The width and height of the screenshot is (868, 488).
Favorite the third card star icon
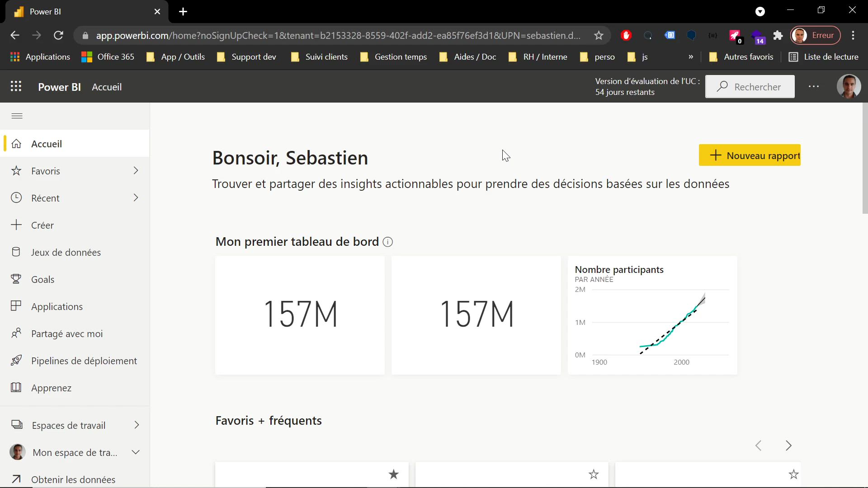coord(793,474)
